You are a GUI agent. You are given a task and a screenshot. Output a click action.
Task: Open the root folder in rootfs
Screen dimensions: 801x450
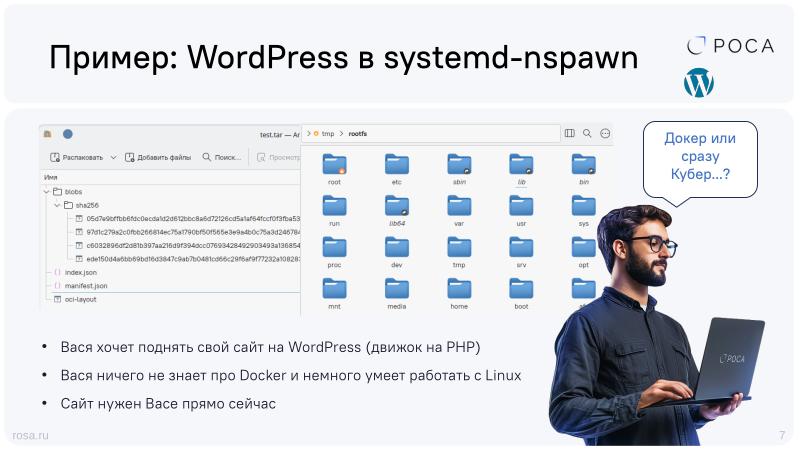click(335, 164)
